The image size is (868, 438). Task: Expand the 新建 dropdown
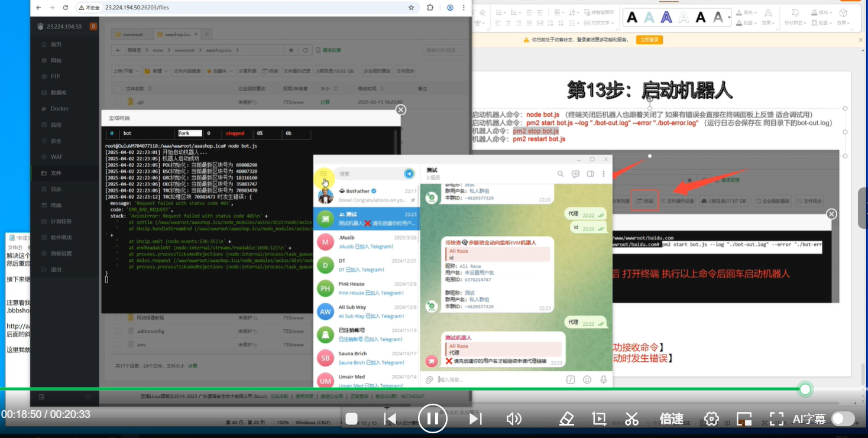click(157, 71)
